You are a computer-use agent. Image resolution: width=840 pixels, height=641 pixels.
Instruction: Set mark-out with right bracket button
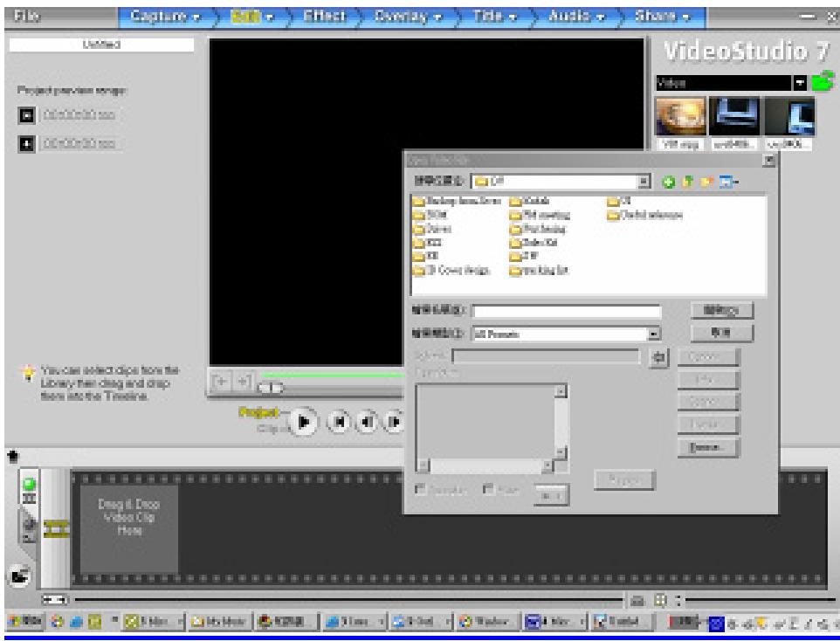pos(244,382)
